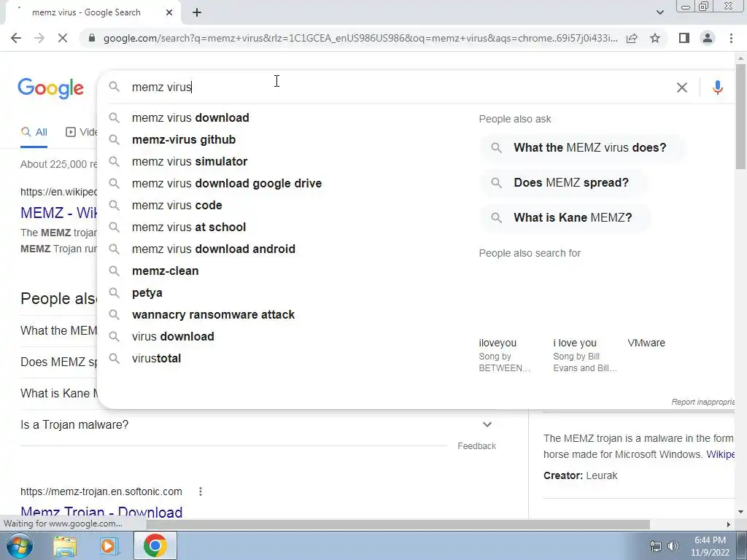The image size is (747, 560).
Task: Open VMware related search
Action: click(646, 343)
